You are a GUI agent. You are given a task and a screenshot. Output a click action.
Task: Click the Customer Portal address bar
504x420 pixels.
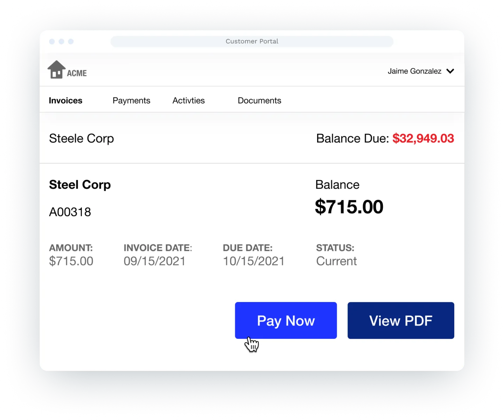tap(252, 41)
